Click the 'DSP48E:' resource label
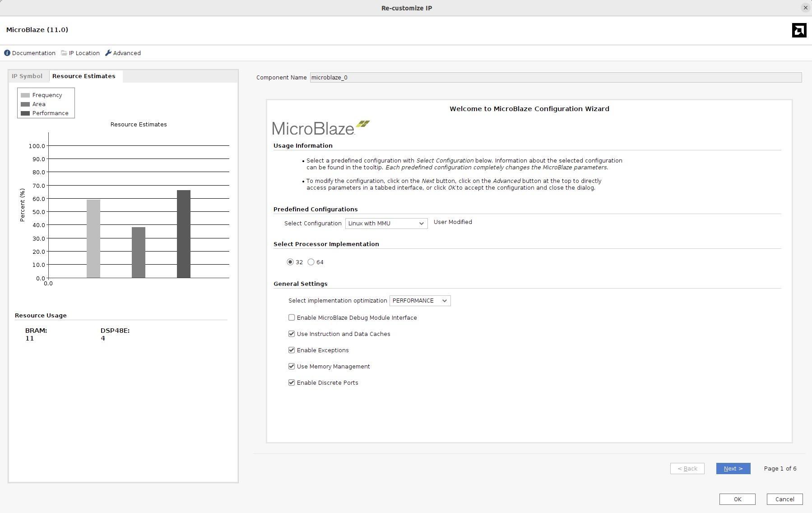The width and height of the screenshot is (812, 513). pyautogui.click(x=115, y=331)
